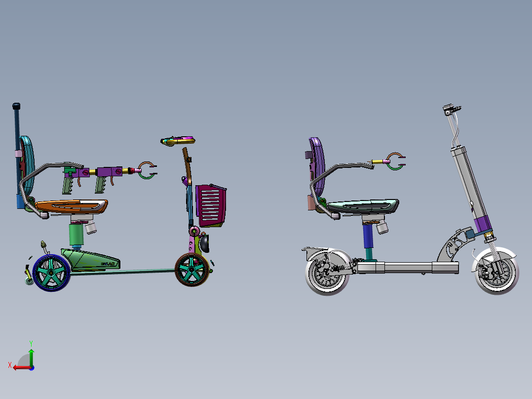532x399 pixels.
Task: Select the curved folding bracket on right scooter
Action: point(455,244)
